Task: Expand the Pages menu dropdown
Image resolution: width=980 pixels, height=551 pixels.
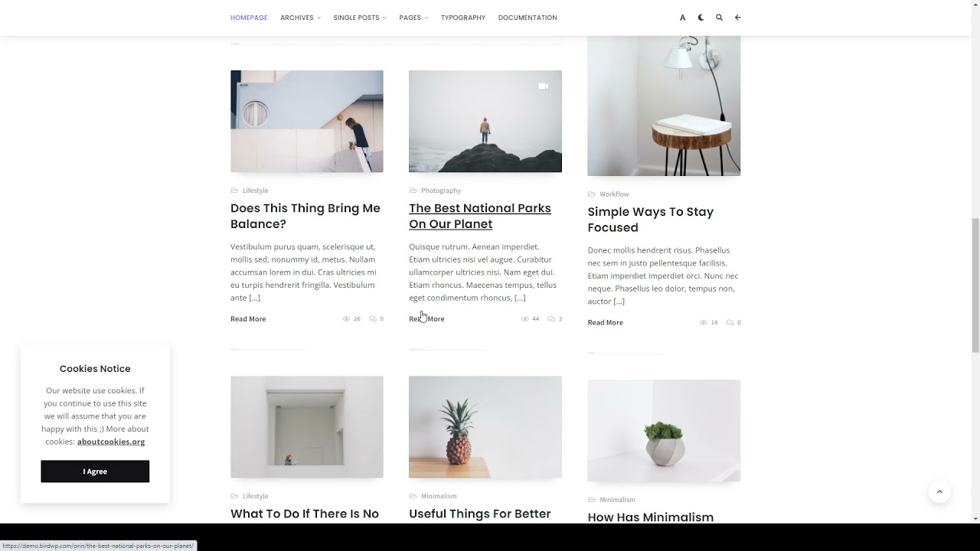Action: point(413,18)
